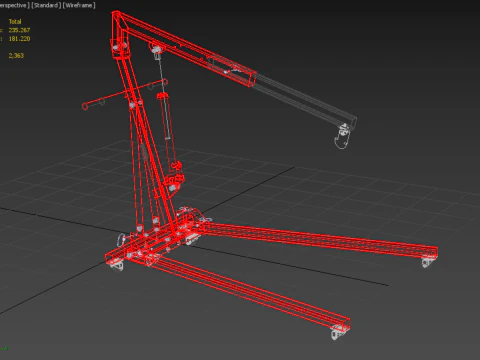Select the statistics value "2,363"
The width and height of the screenshot is (480, 360).
click(16, 55)
